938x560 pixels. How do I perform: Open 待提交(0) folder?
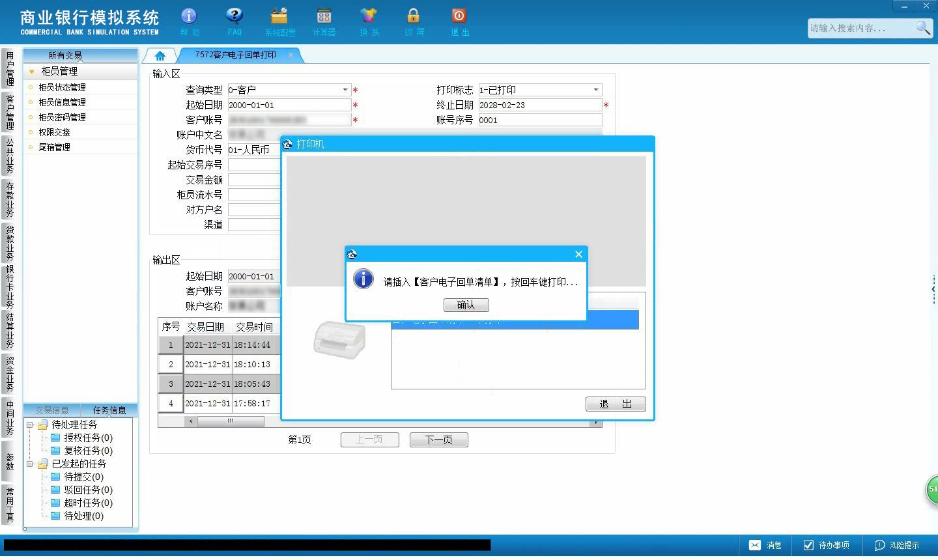click(x=78, y=477)
